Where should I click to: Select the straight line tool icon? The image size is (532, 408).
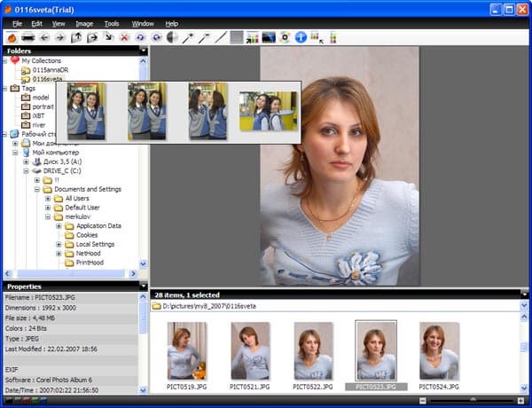pos(221,37)
